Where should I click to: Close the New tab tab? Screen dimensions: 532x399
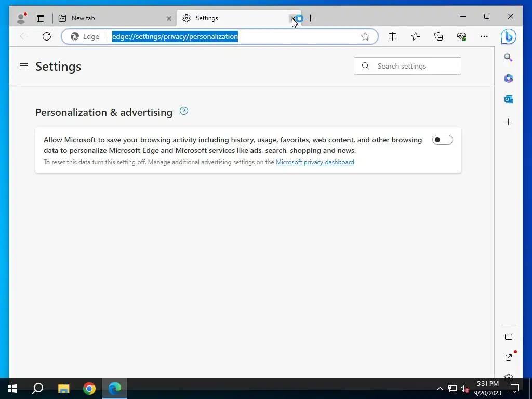[x=169, y=18]
